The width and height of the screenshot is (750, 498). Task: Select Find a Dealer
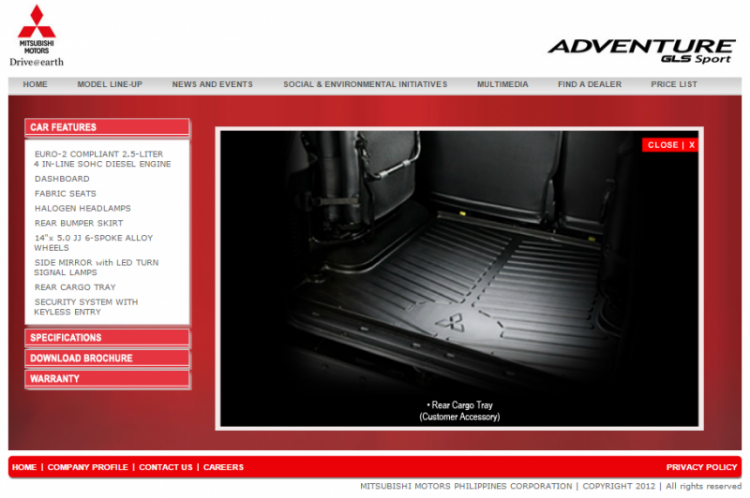589,84
